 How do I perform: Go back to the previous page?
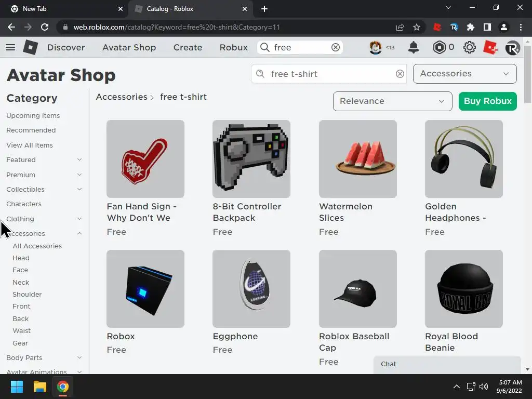pos(11,27)
